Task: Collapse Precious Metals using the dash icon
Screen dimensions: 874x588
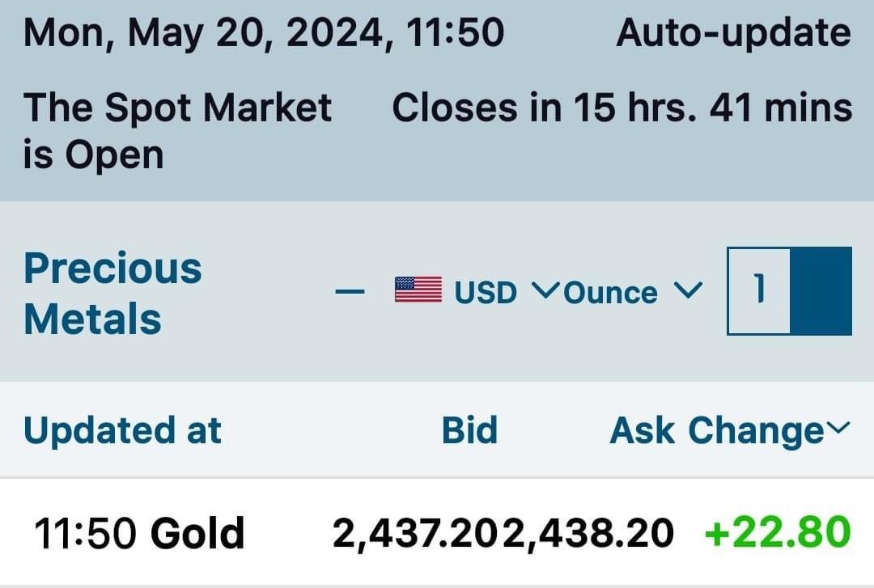Action: point(350,291)
